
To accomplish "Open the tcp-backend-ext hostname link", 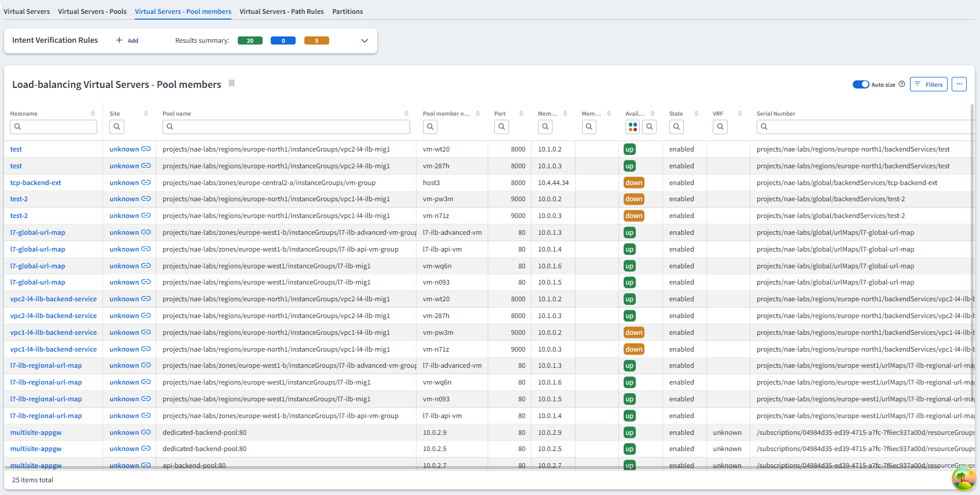I will (35, 183).
